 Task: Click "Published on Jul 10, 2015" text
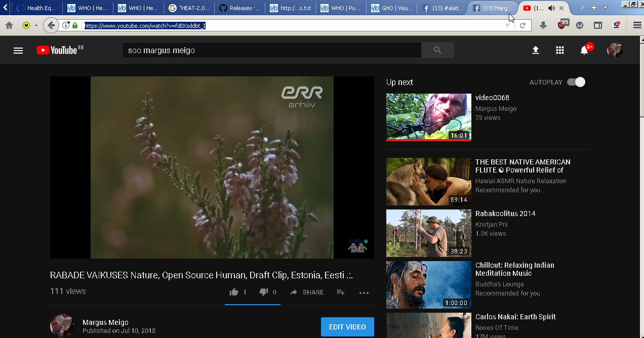tap(119, 331)
